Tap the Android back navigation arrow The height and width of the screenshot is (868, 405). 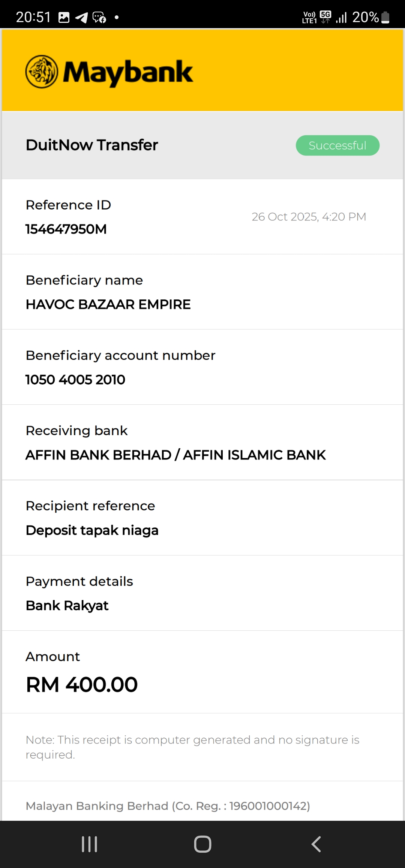(316, 844)
